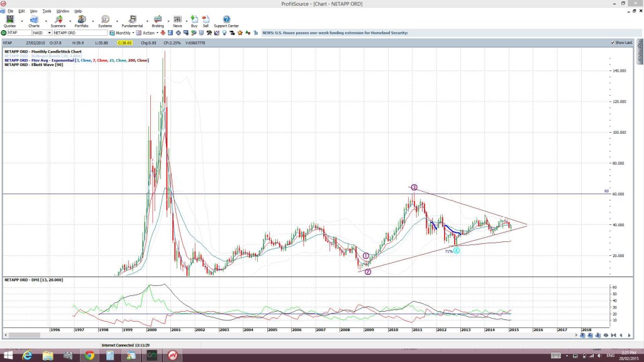This screenshot has width=644, height=362.
Task: Click the blue floppy disk save icon
Action: [x=170, y=33]
